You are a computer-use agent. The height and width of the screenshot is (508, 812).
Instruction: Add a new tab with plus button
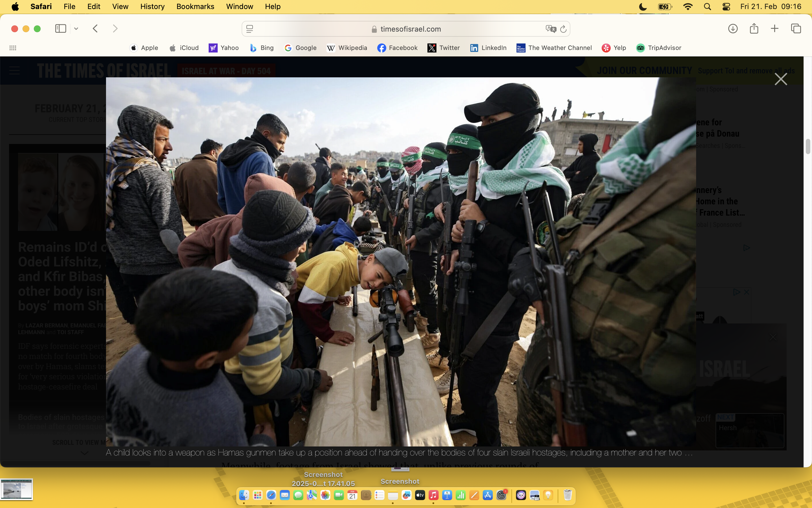775,29
